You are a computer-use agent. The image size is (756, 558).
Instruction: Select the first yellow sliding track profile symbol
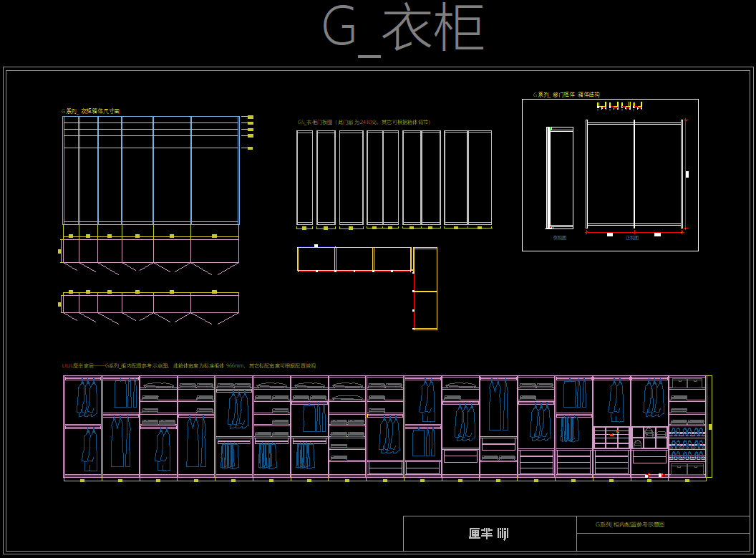pos(600,106)
